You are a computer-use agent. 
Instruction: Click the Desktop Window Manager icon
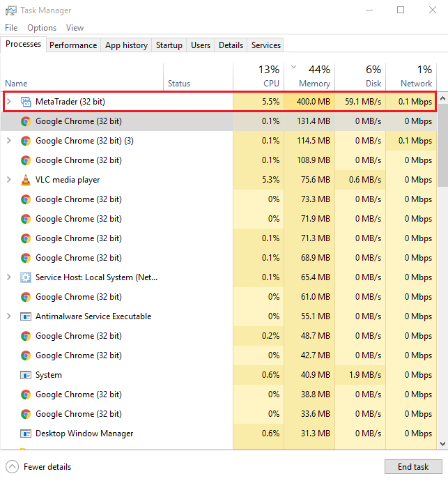coord(26,434)
